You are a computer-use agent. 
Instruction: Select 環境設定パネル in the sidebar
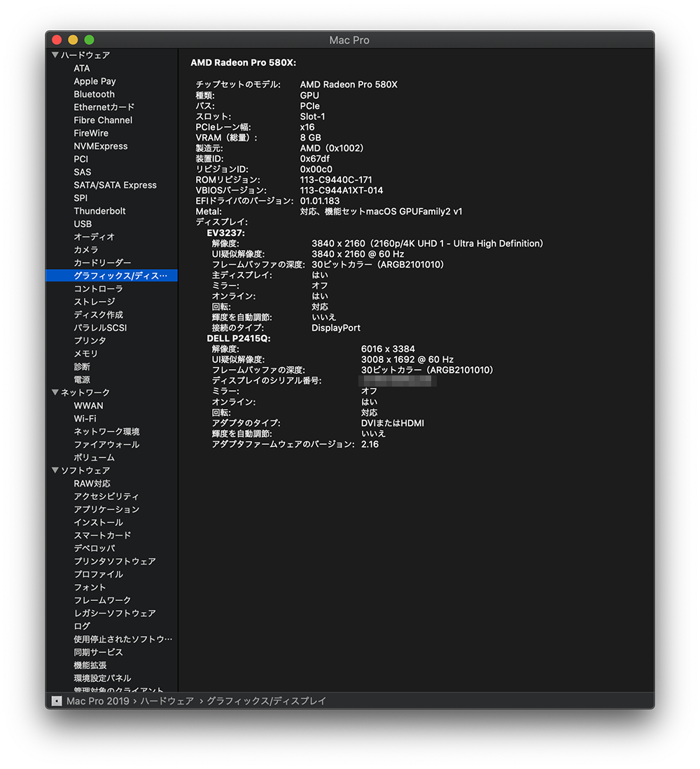pos(102,678)
